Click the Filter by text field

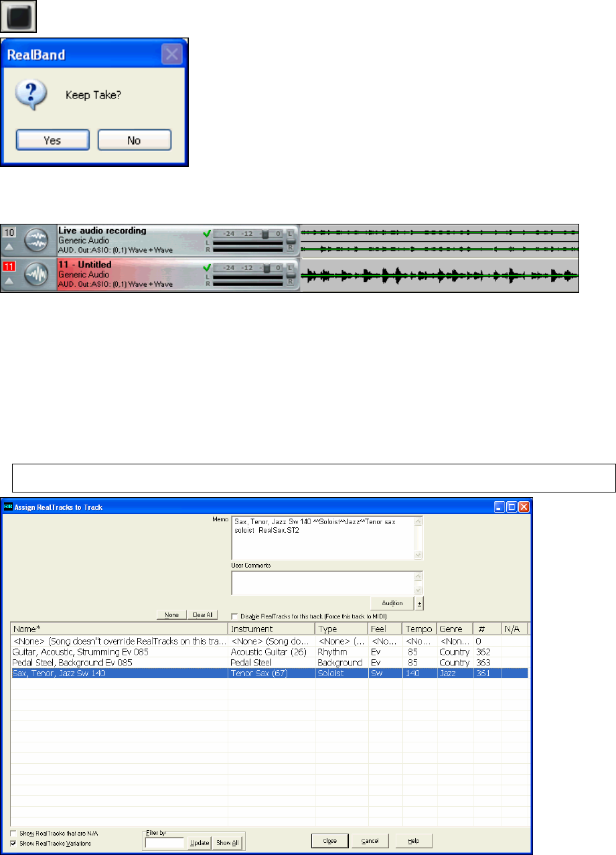click(165, 843)
